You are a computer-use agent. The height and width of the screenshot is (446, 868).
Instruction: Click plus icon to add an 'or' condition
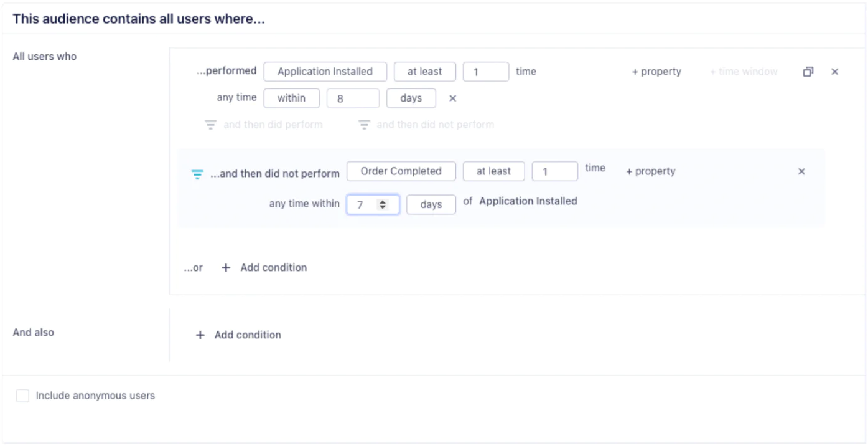coord(226,268)
